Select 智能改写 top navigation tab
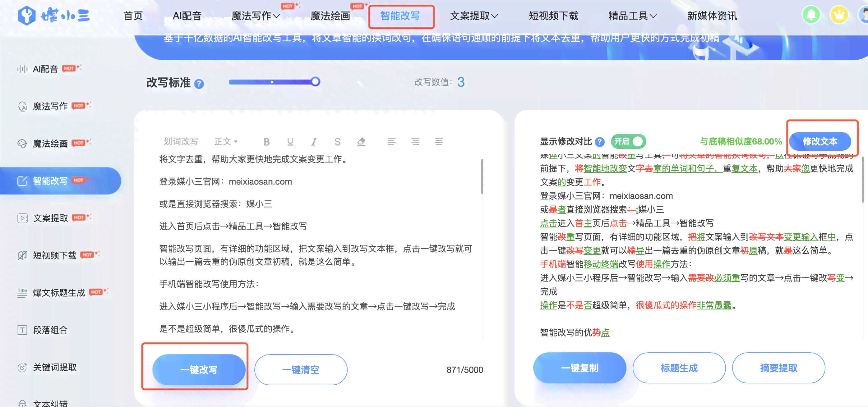 [400, 16]
